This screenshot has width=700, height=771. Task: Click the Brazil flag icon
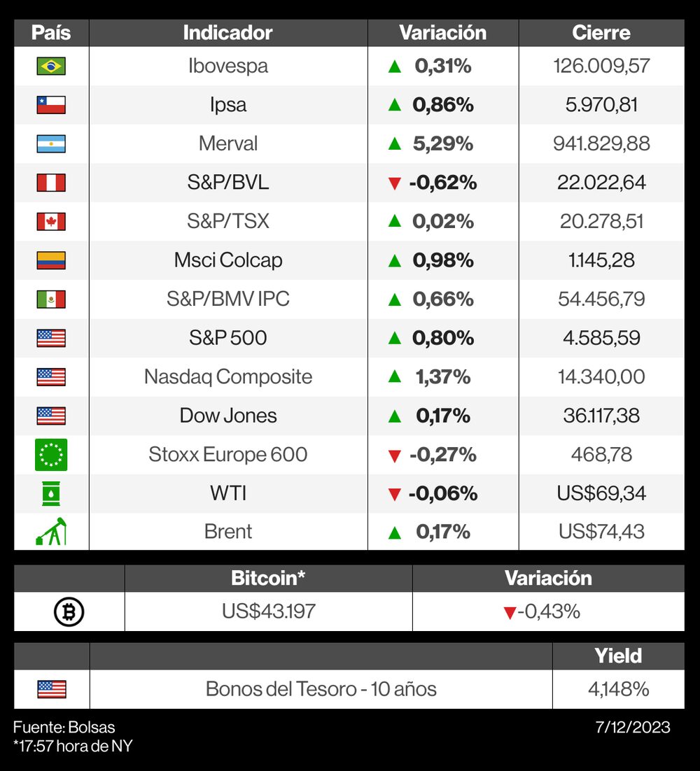(51, 66)
